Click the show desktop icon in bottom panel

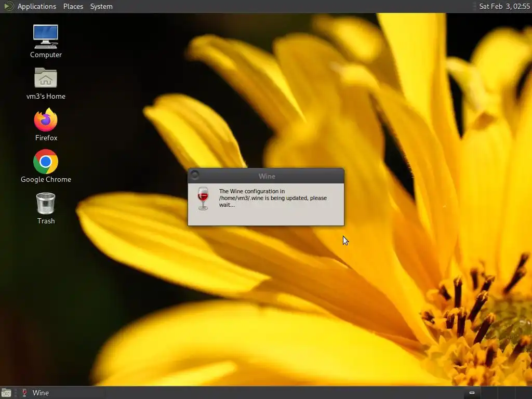(x=6, y=393)
